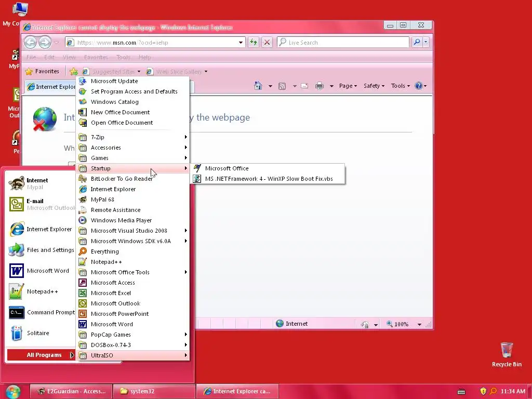
Task: Select MS .NETFramework 4 WinXP Slow Boot Fix.vbs
Action: click(x=268, y=179)
